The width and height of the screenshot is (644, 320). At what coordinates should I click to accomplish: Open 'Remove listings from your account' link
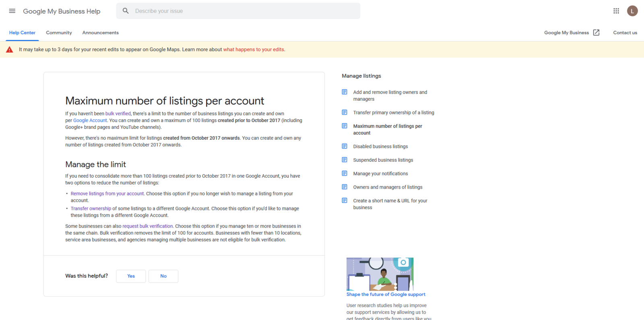(x=107, y=193)
